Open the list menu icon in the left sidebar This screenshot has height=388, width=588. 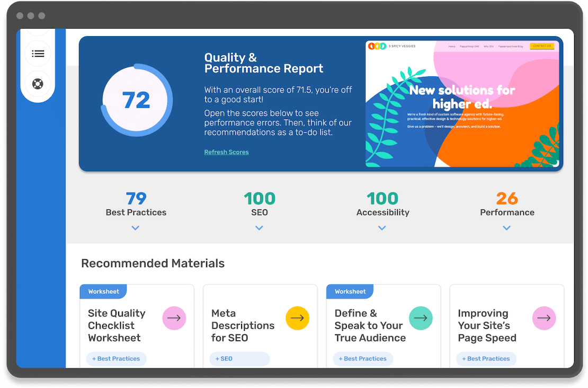(x=38, y=54)
